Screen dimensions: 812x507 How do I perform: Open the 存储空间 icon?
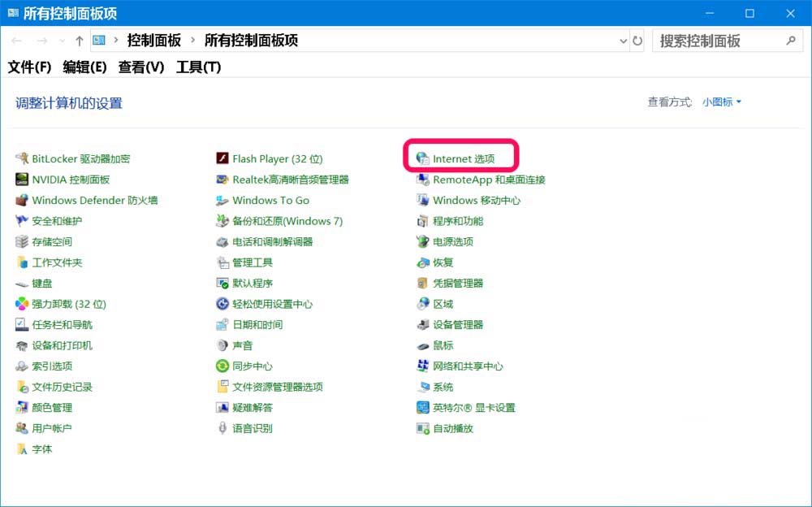[x=22, y=241]
